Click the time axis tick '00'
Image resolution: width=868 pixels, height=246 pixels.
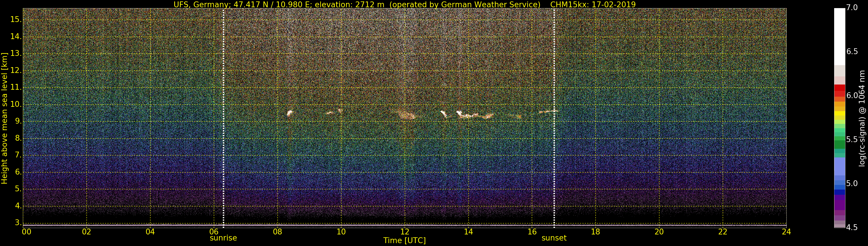coord(27,232)
